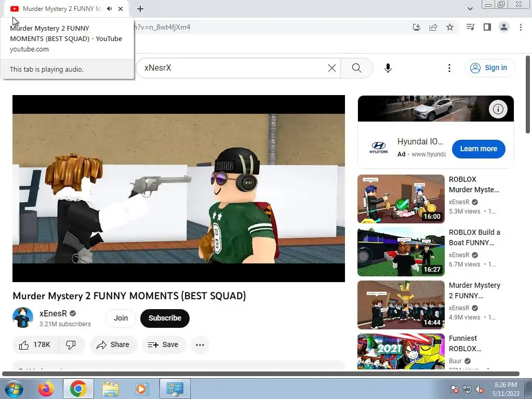Click the magnifier search button on YouTube
532x399 pixels.
(356, 68)
